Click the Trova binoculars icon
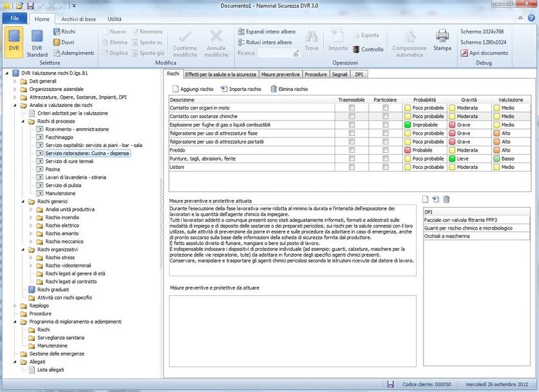 tap(311, 37)
